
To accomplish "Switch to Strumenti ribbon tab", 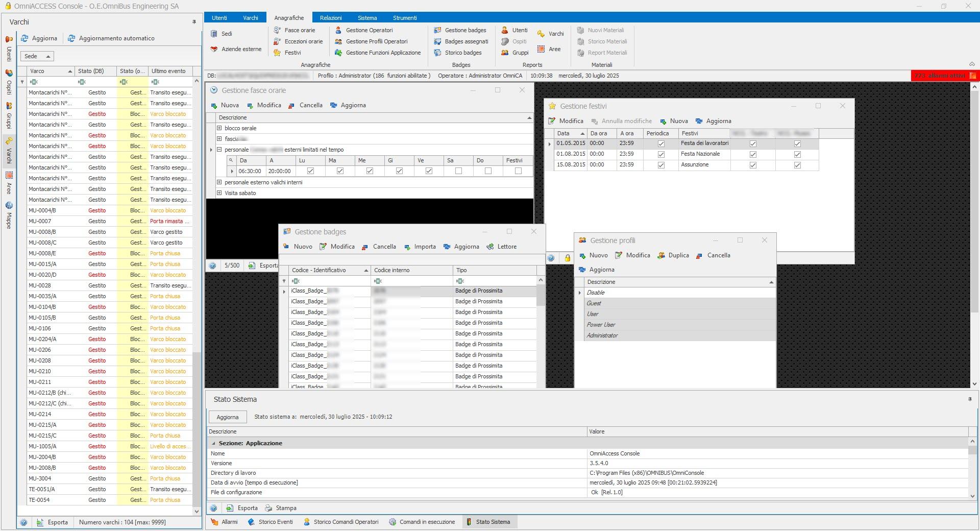I will pyautogui.click(x=405, y=18).
